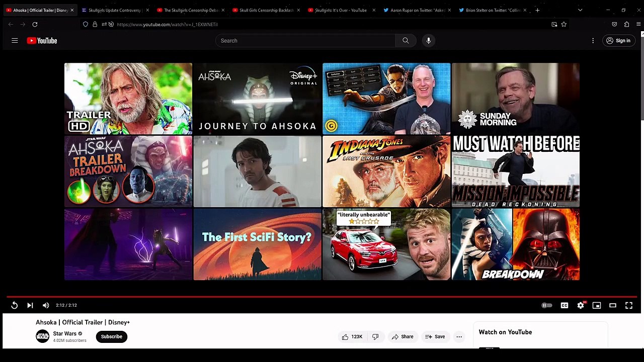Skip to the next video
644x362 pixels.
pyautogui.click(x=30, y=305)
